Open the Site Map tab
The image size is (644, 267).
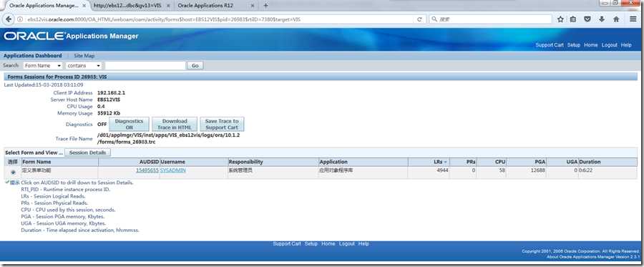[x=84, y=55]
